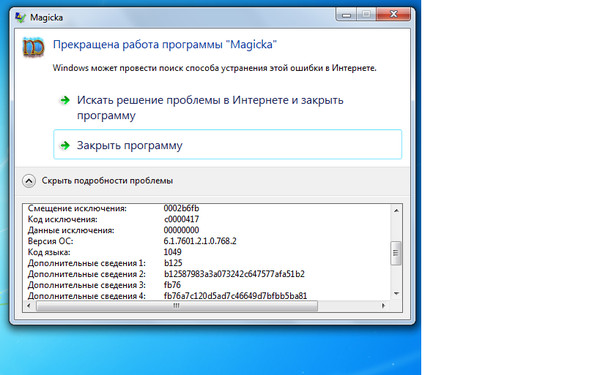The image size is (600, 375).
Task: Click the Magicka title bar icon
Action: [20, 18]
